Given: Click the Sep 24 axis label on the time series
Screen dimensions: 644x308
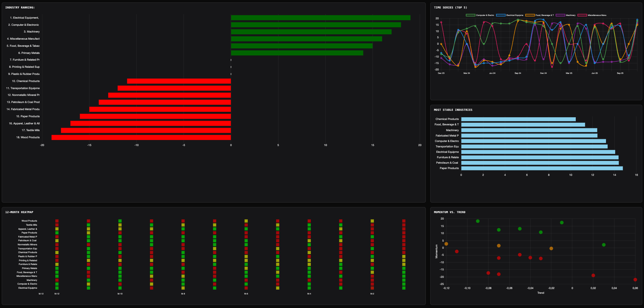Looking at the screenshot, I should (x=518, y=73).
